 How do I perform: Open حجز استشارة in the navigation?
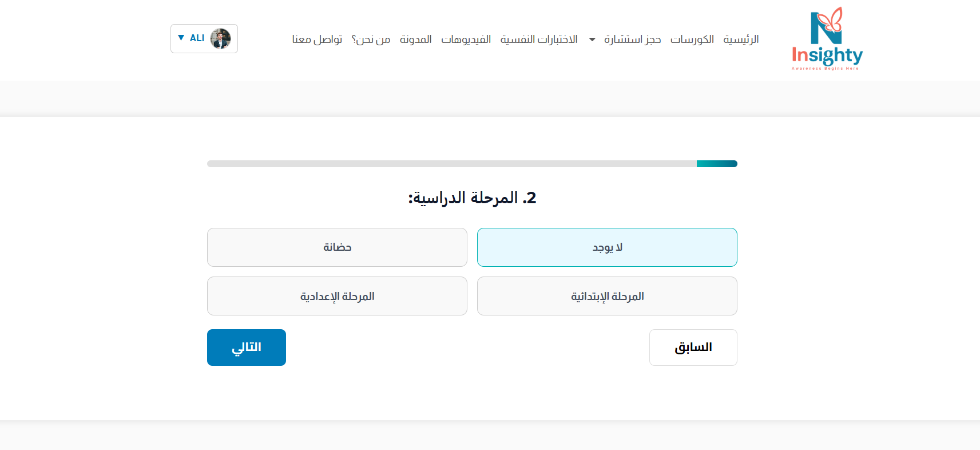tap(633, 40)
